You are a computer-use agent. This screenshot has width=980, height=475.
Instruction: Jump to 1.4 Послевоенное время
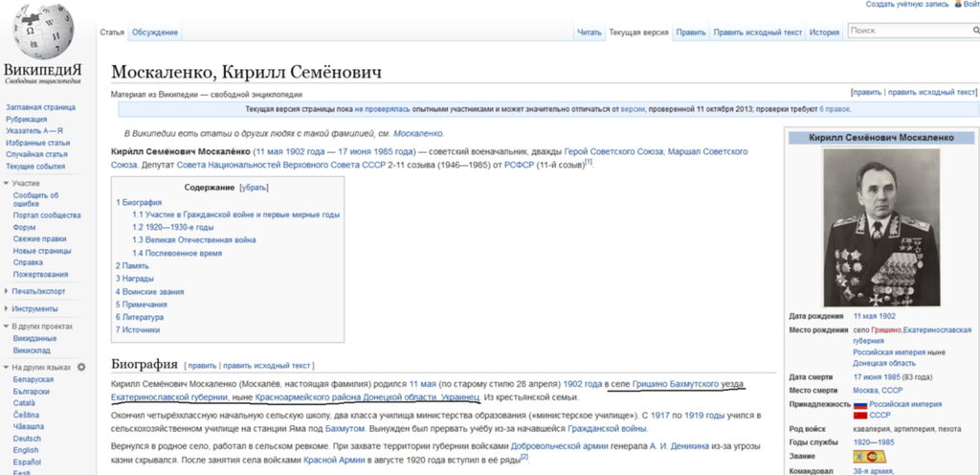[x=177, y=253]
